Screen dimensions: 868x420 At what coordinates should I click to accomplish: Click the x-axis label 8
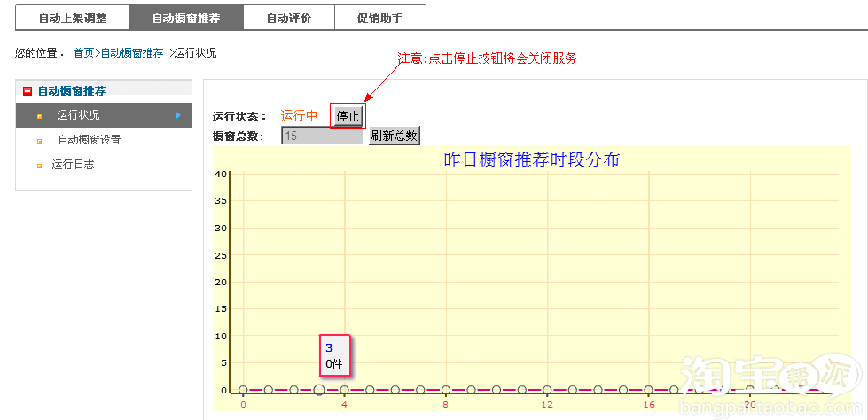tap(446, 405)
